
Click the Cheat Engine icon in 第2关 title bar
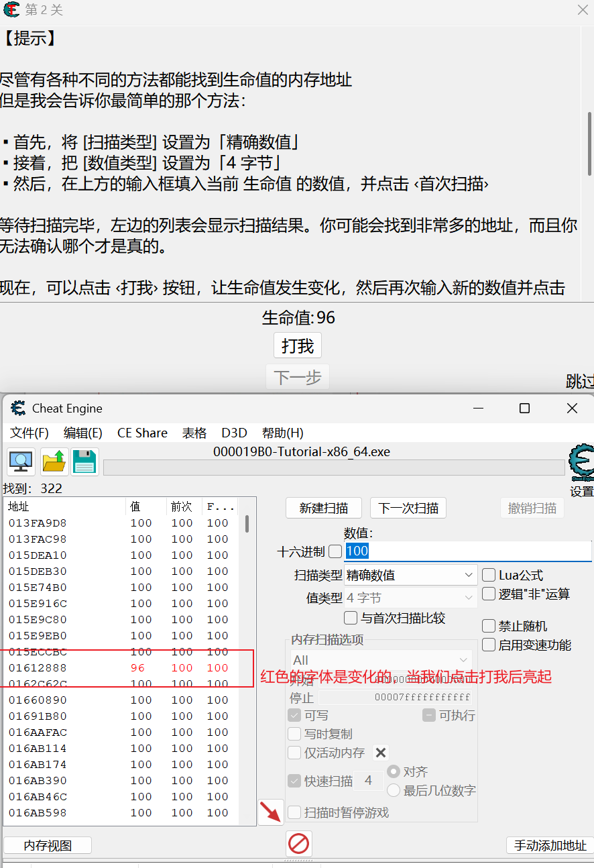point(10,10)
